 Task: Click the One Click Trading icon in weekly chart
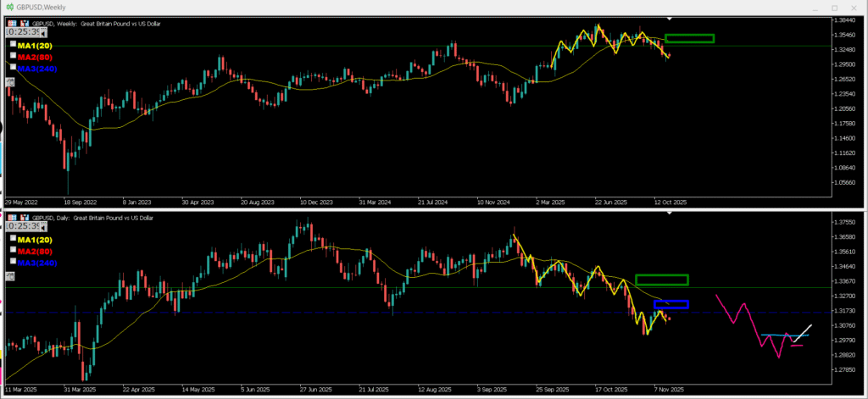(x=11, y=23)
